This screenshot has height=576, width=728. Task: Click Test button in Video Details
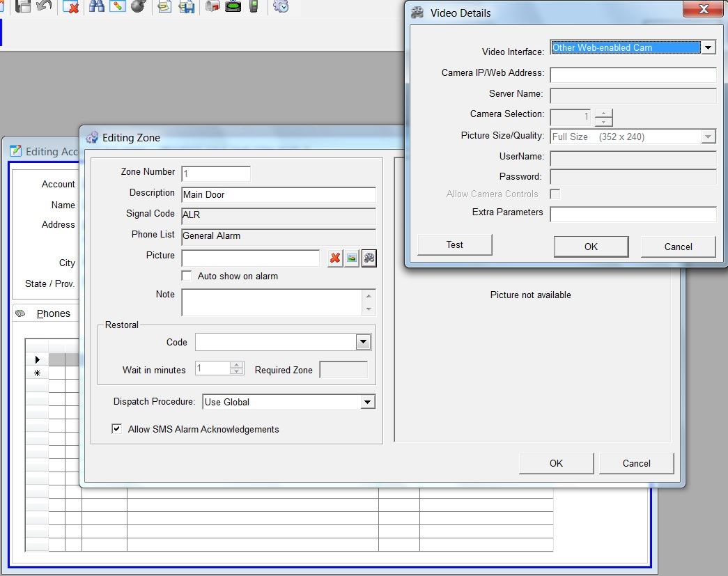click(454, 244)
